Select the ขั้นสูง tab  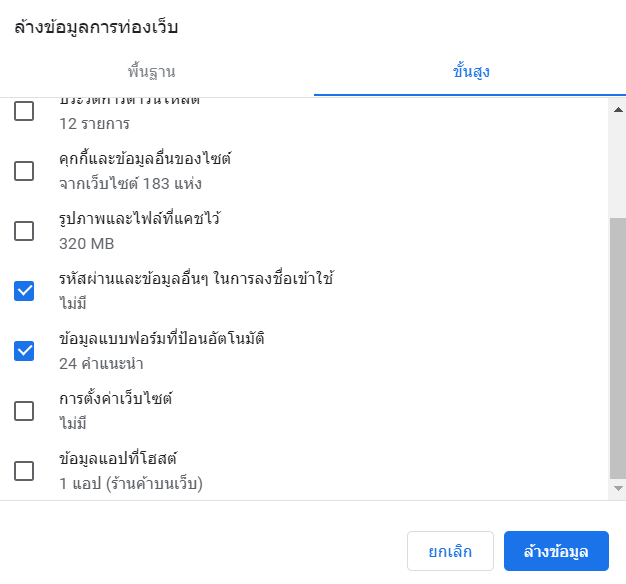point(471,72)
